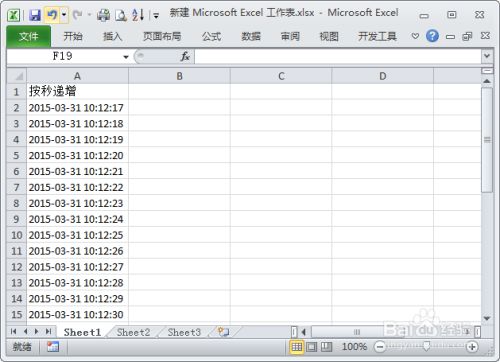Image resolution: width=500 pixels, height=362 pixels.
Task: Click the fx Insert Function button
Action: tap(185, 57)
